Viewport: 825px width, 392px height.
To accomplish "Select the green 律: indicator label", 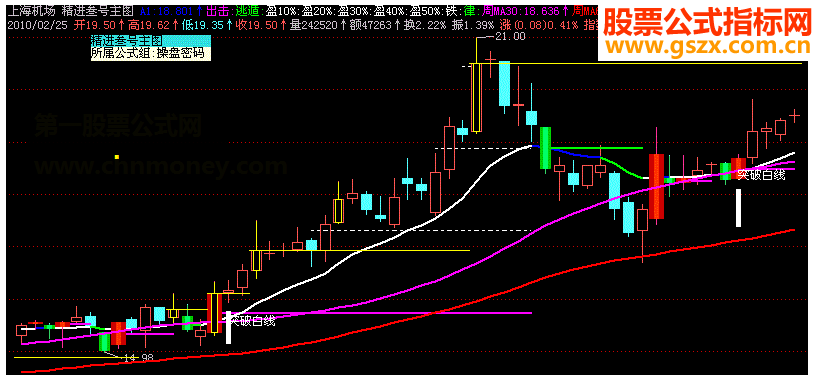I will (472, 11).
